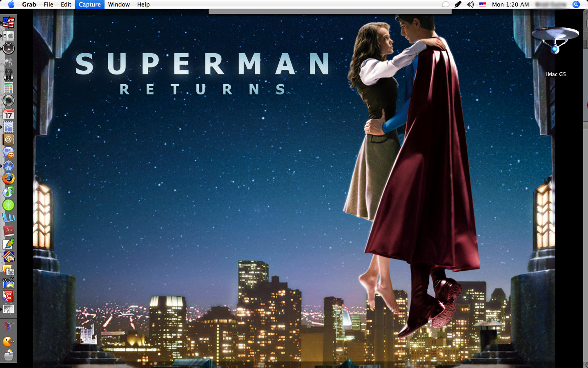Viewport: 588px width, 368px height.
Task: Click the Grab scissors icon in Dock
Action: pos(9,309)
